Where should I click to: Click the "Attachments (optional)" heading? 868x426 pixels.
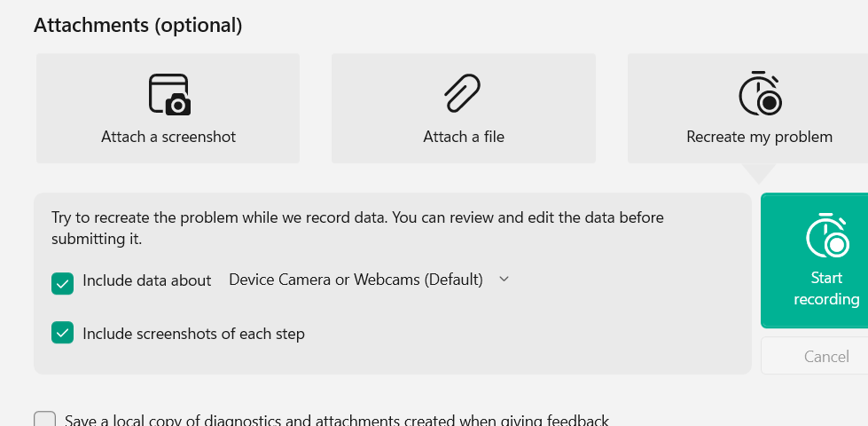pos(138,25)
